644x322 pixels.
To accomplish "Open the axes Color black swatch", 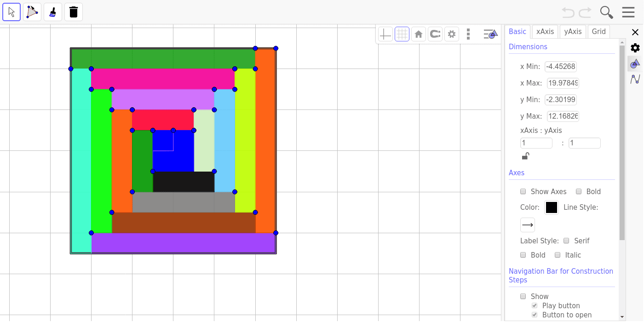I will click(552, 207).
